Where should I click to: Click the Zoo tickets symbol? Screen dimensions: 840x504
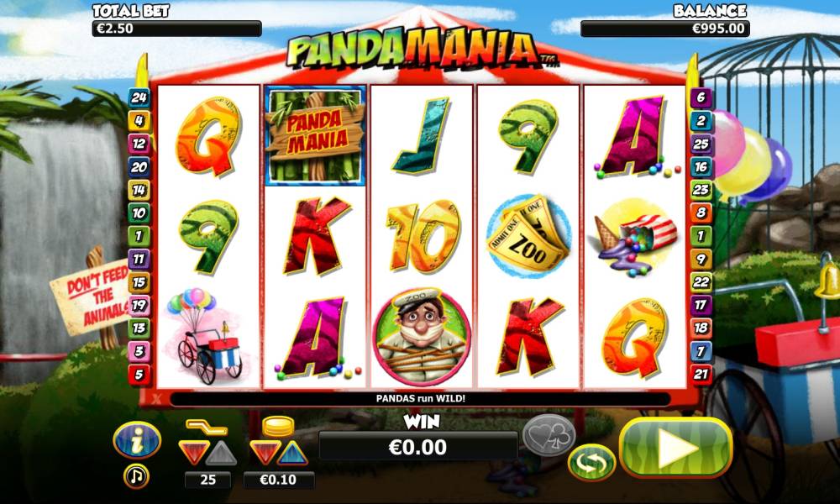coord(528,236)
